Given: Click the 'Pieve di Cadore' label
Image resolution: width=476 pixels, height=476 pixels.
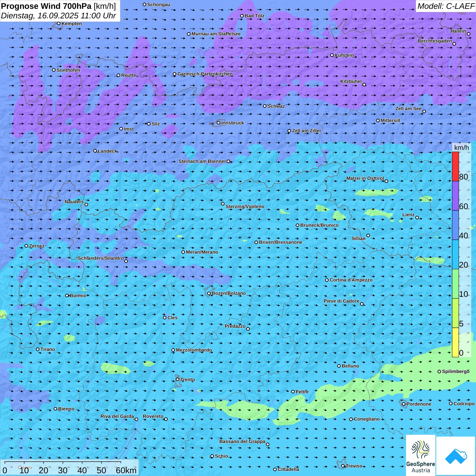Looking at the screenshot, I should pos(341,301).
